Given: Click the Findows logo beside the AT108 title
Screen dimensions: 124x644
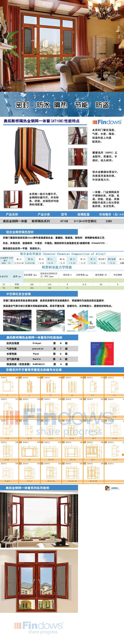Looking at the screenshot, I should pyautogui.click(x=107, y=122).
